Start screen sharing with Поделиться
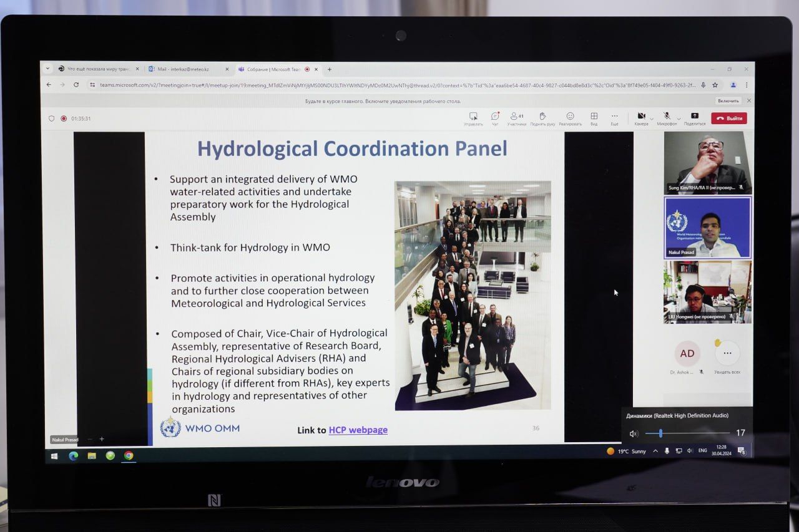The width and height of the screenshot is (799, 532). [x=695, y=118]
